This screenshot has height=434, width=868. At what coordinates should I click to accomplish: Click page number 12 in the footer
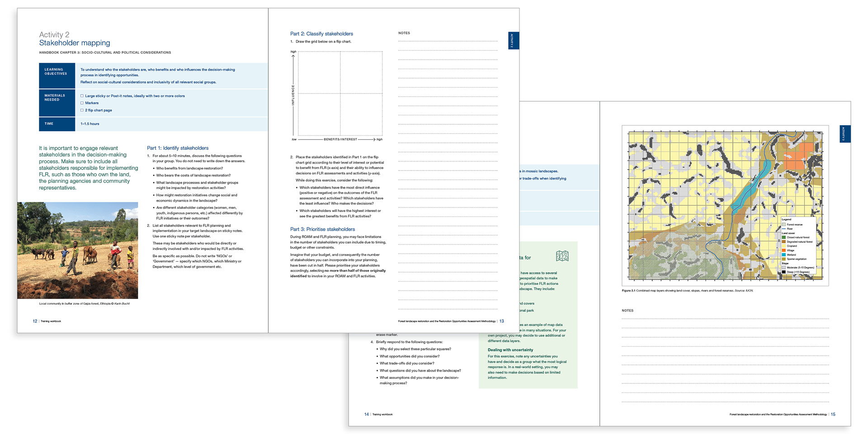click(x=35, y=321)
